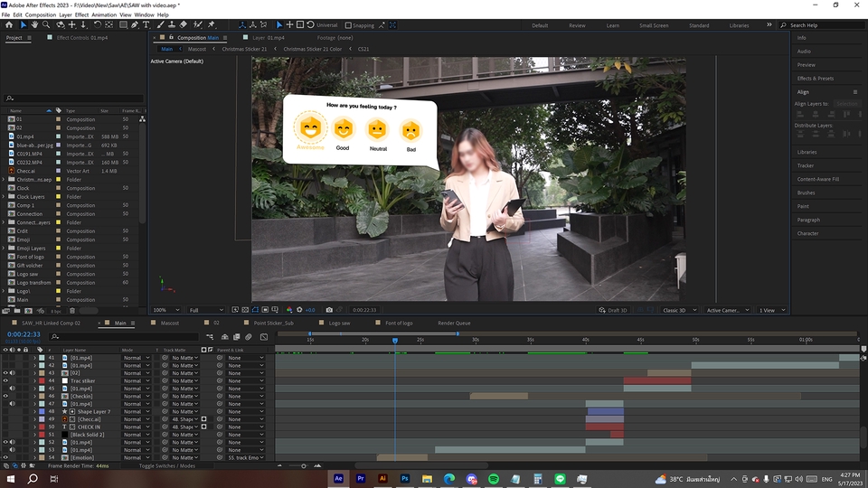Select the Eraser tool

184,25
